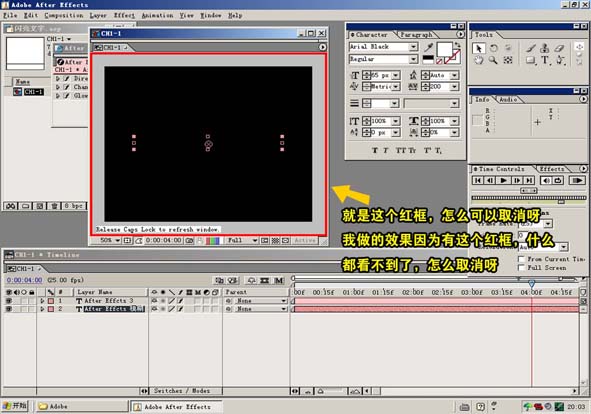Enable Full Screen checkbox
The width and height of the screenshot is (591, 414).
point(522,268)
